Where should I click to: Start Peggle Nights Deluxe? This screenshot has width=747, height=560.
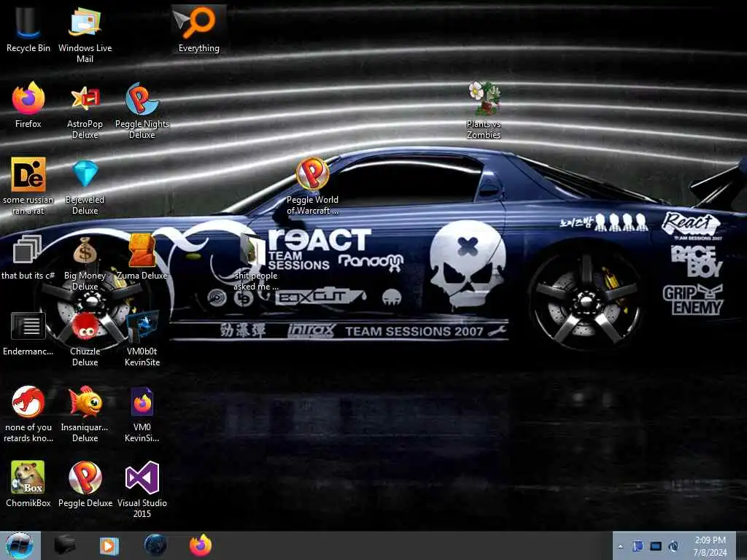(142, 111)
